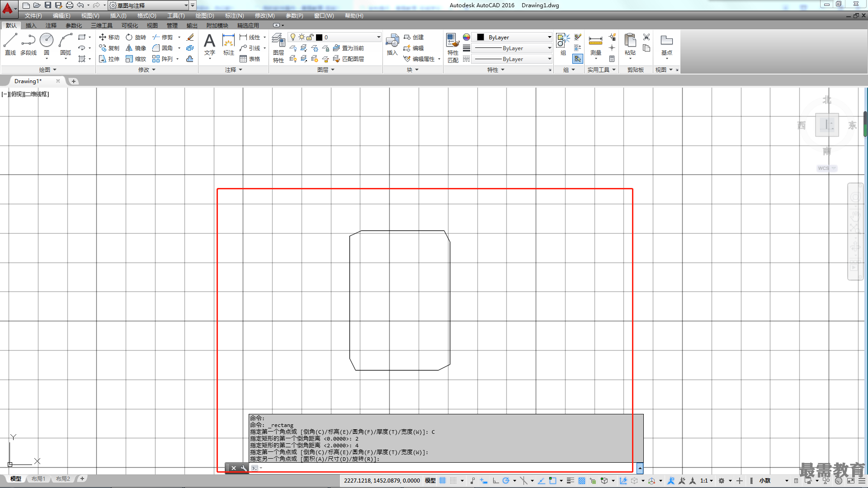This screenshot has height=488, width=868.
Task: Expand the 修改 panel
Action: [x=147, y=70]
